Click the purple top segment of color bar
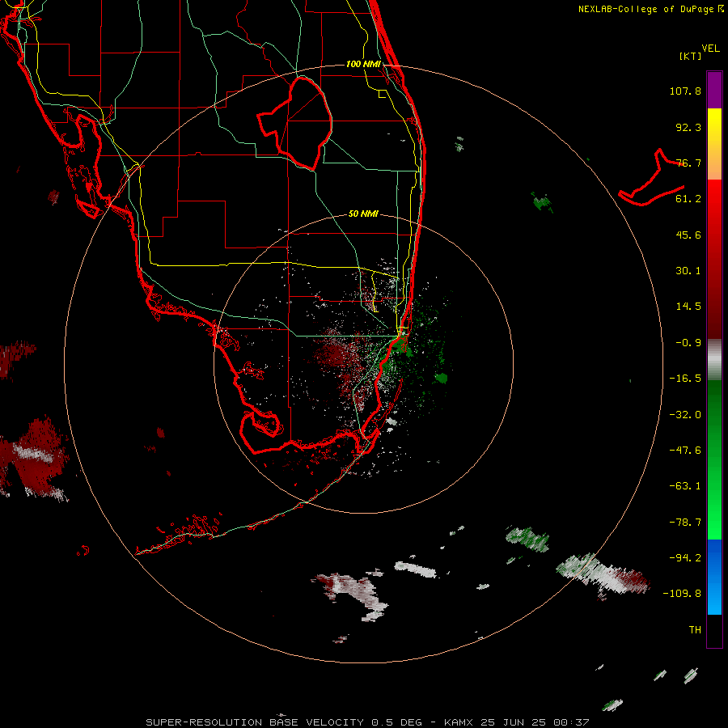The width and height of the screenshot is (728, 728). click(714, 91)
